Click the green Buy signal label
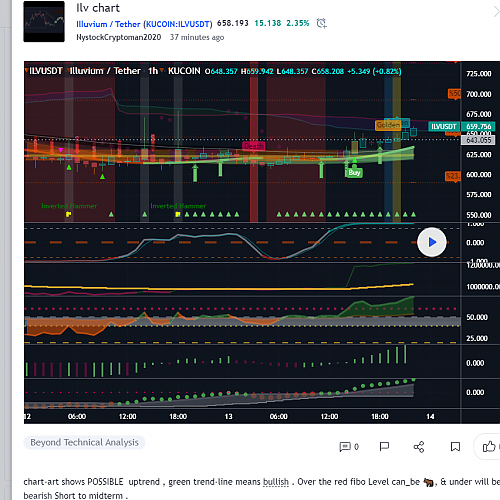Image resolution: width=500 pixels, height=500 pixels. (x=354, y=172)
